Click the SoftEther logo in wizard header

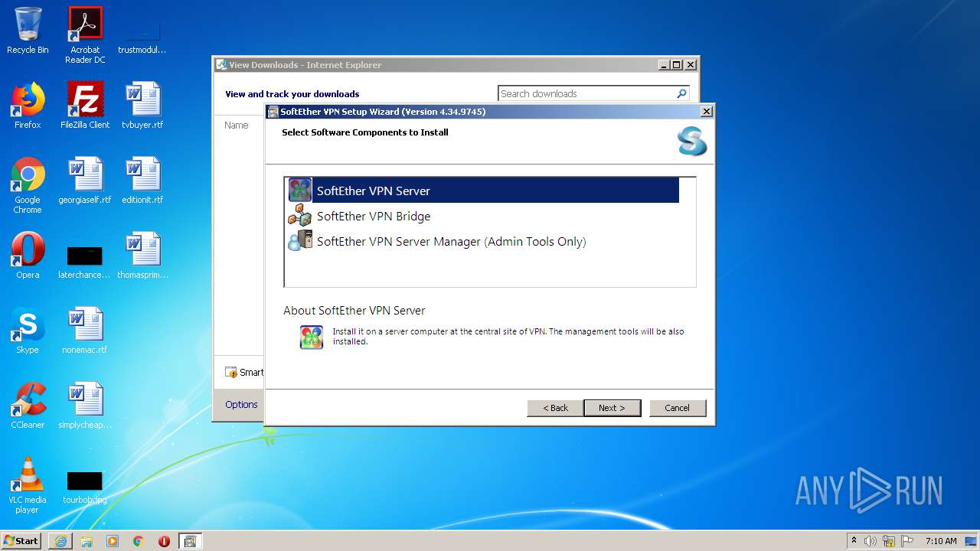pyautogui.click(x=692, y=142)
